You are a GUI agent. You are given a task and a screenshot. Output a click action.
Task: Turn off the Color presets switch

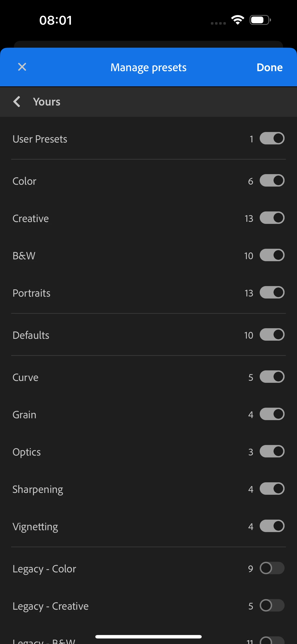point(272,181)
